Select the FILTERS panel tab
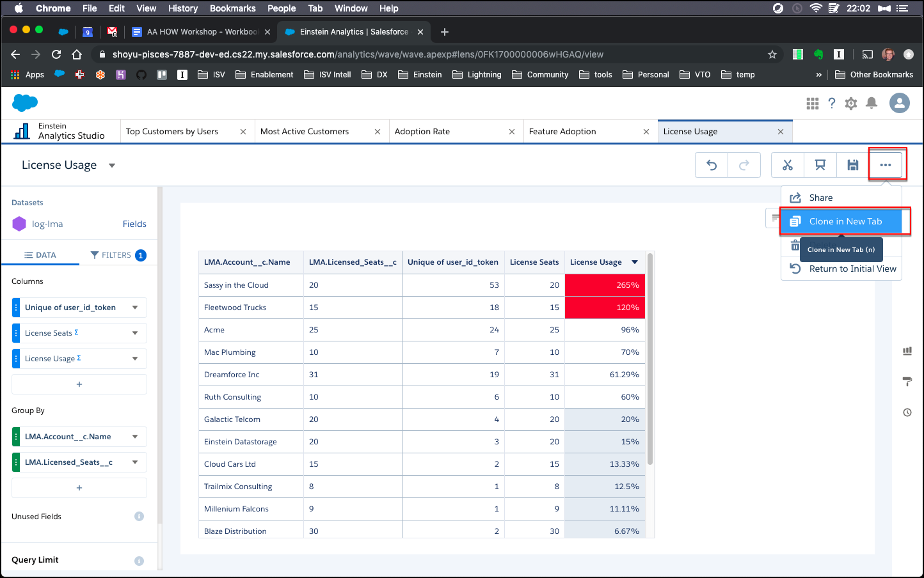The image size is (924, 578). [x=118, y=255]
